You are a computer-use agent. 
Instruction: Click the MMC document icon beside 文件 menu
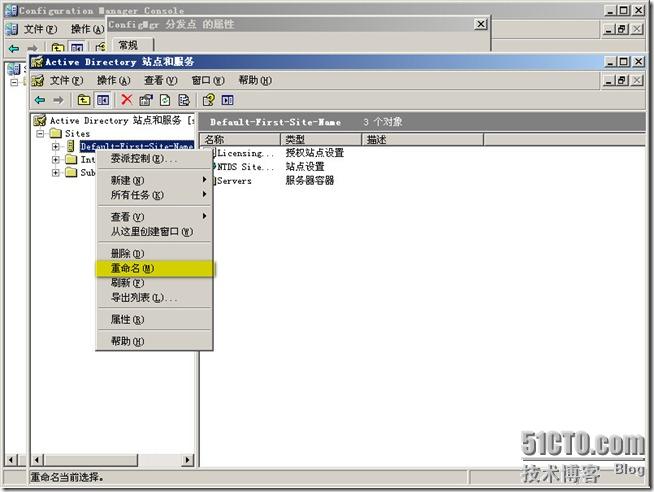click(x=38, y=80)
